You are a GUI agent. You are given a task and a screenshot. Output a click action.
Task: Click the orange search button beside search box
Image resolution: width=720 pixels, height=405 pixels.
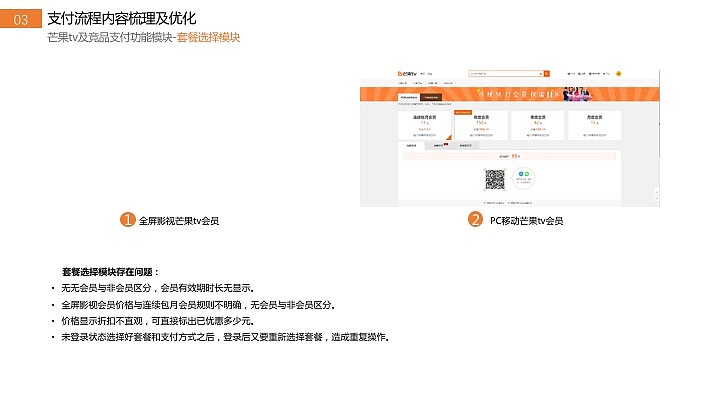546,73
